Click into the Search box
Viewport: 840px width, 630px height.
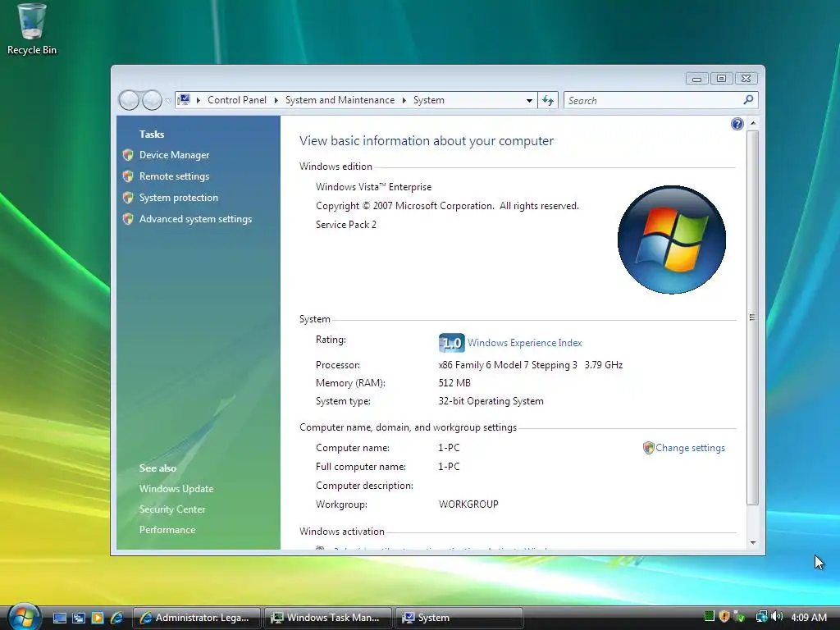[x=652, y=100]
